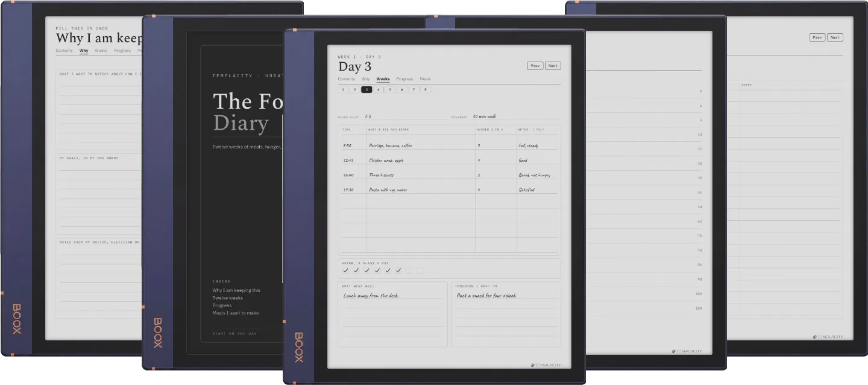Open the Contents tab on the Day 3 page
Viewport: 868px width, 385px height.
pyautogui.click(x=347, y=79)
